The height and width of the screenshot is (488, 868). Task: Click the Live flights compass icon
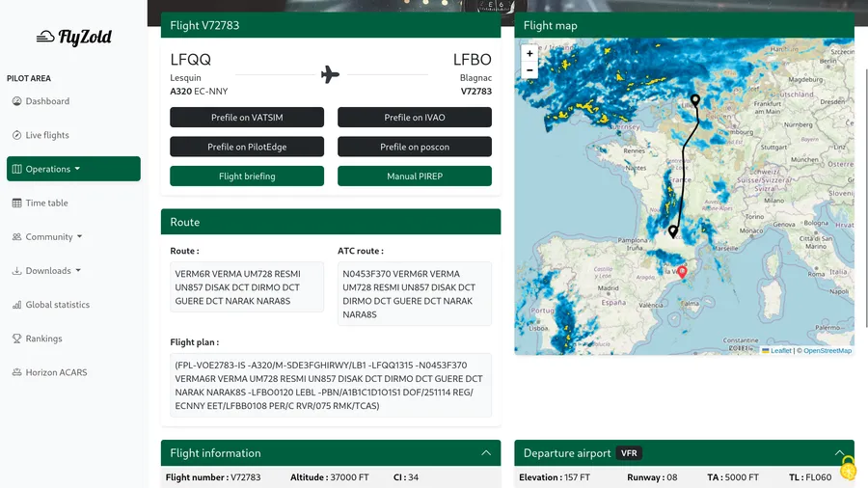coord(17,135)
